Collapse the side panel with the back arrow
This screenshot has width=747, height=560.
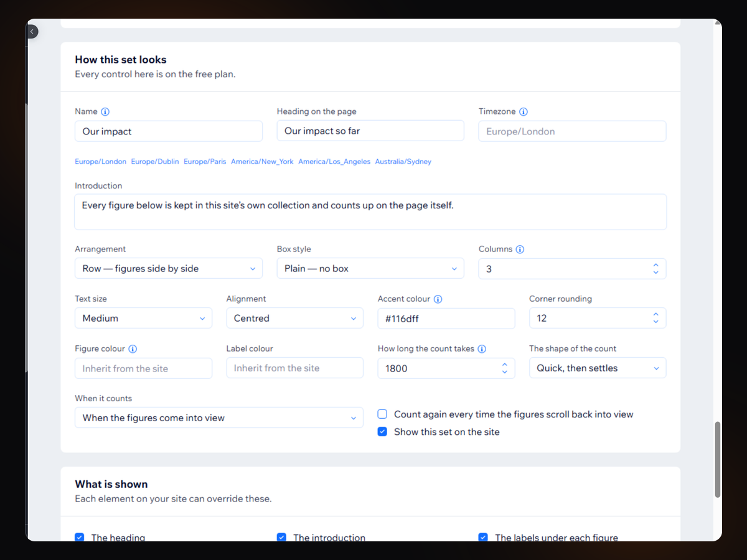(x=32, y=31)
